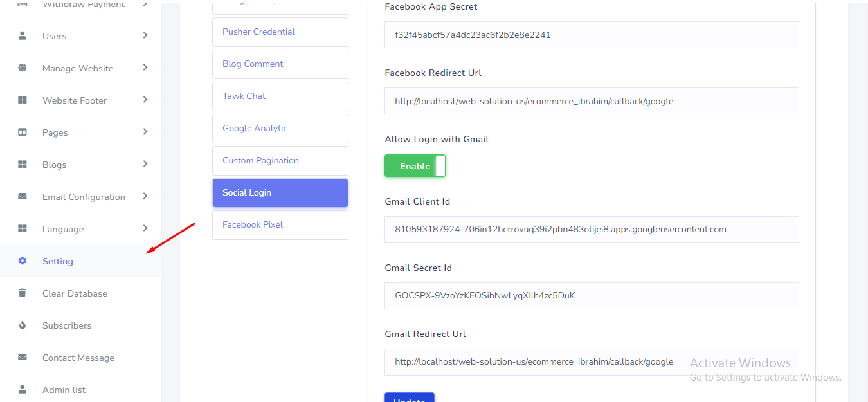Expand the Website Footer chevron arrow
The width and height of the screenshot is (868, 402).
tap(145, 100)
